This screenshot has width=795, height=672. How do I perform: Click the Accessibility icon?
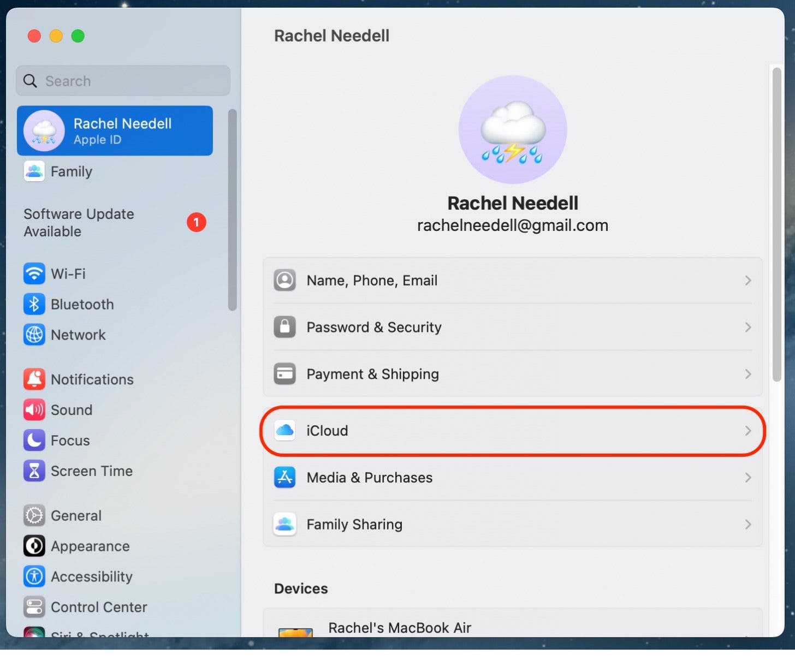pos(34,576)
